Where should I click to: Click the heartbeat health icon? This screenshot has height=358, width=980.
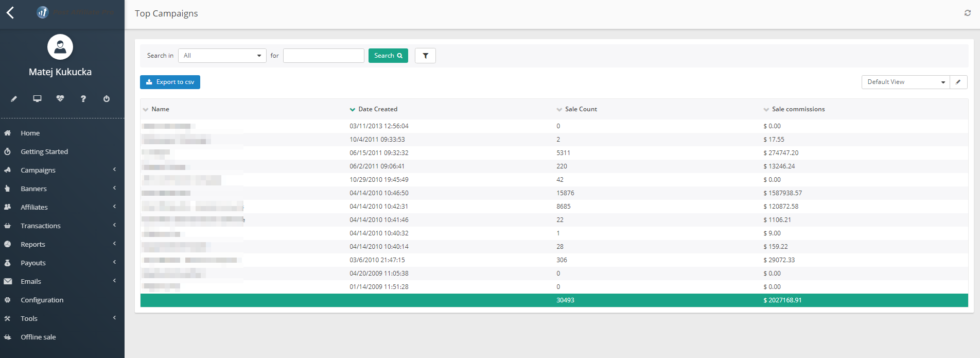pos(60,99)
